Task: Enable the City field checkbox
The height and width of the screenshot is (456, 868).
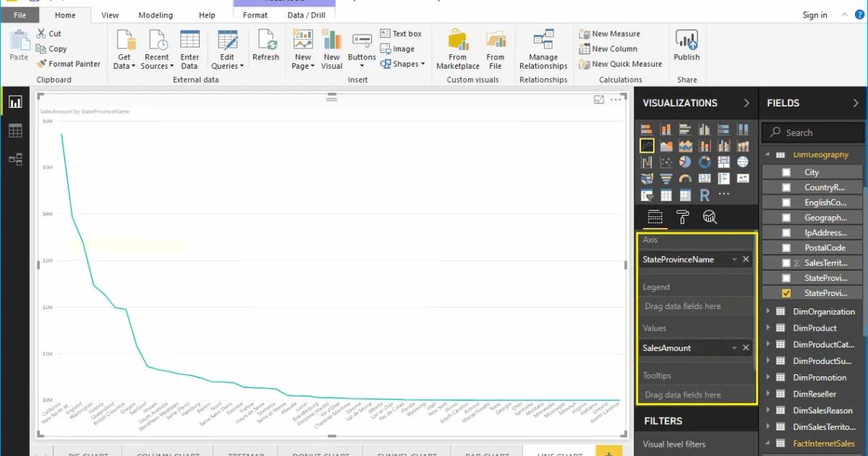Action: coord(788,172)
